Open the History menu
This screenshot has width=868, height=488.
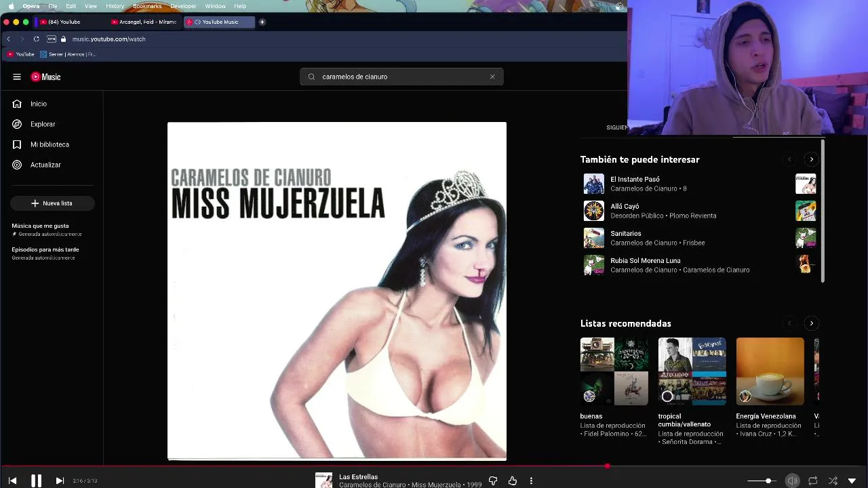click(x=115, y=6)
